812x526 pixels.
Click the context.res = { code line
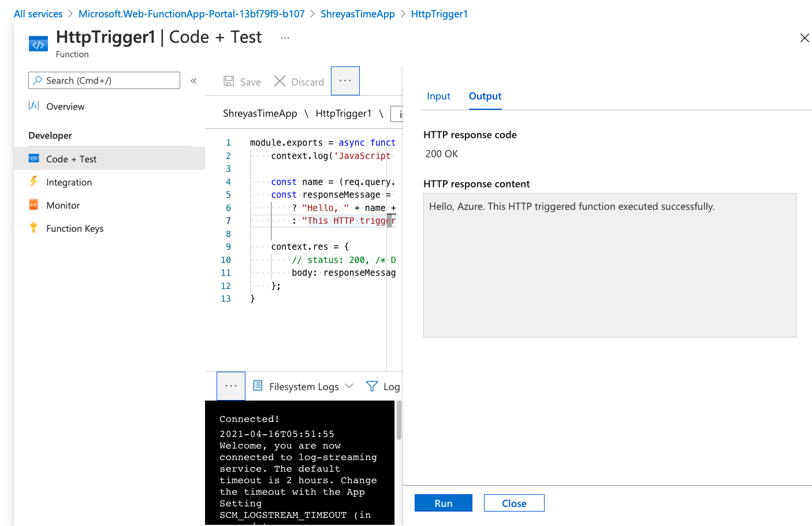[310, 247]
